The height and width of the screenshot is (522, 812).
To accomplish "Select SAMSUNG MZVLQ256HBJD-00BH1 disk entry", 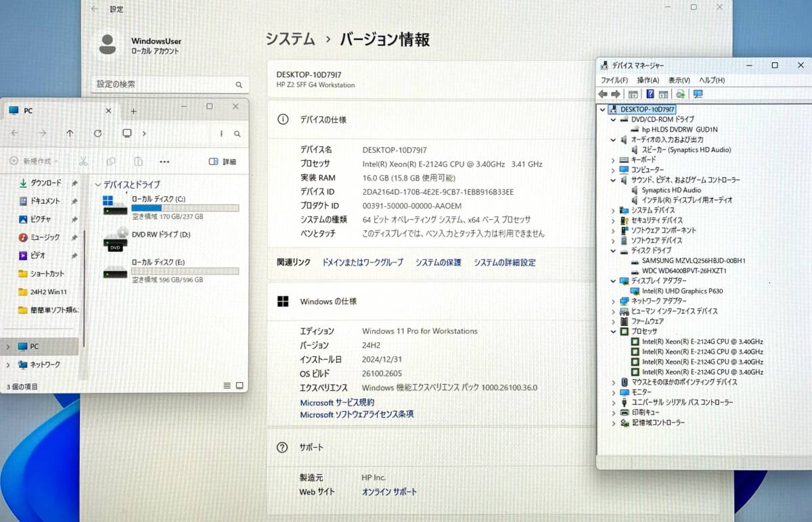I will pyautogui.click(x=687, y=260).
